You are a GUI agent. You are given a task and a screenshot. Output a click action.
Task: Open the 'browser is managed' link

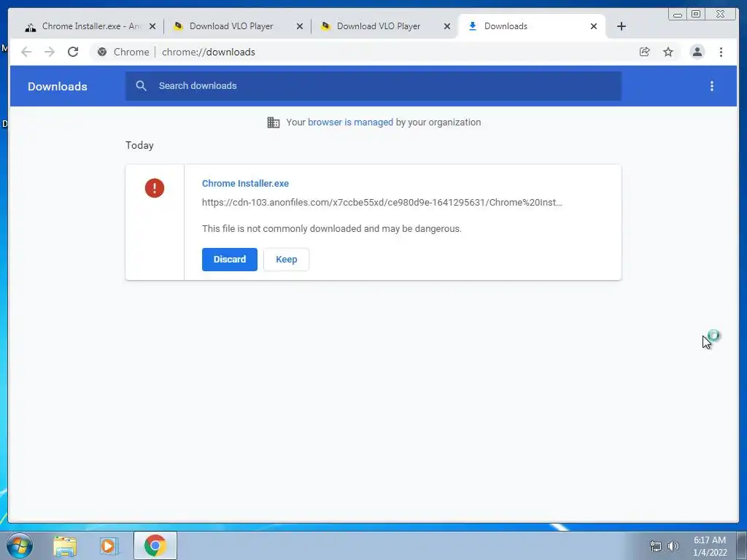point(350,122)
